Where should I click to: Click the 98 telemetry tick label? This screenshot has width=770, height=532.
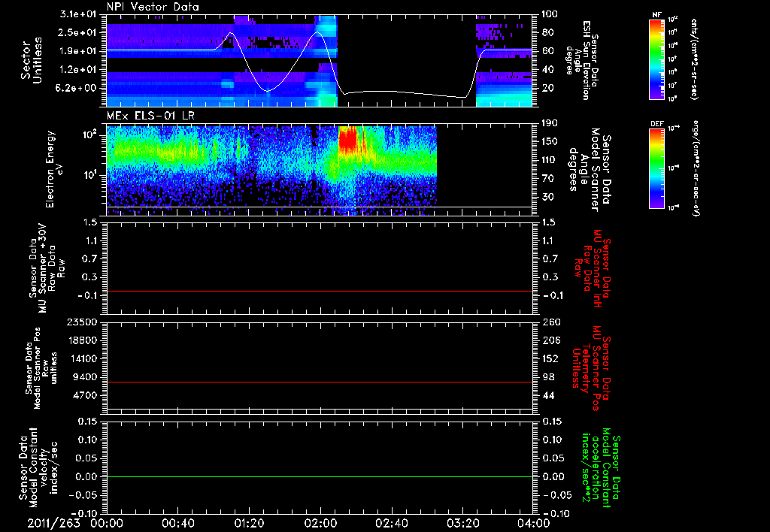548,377
